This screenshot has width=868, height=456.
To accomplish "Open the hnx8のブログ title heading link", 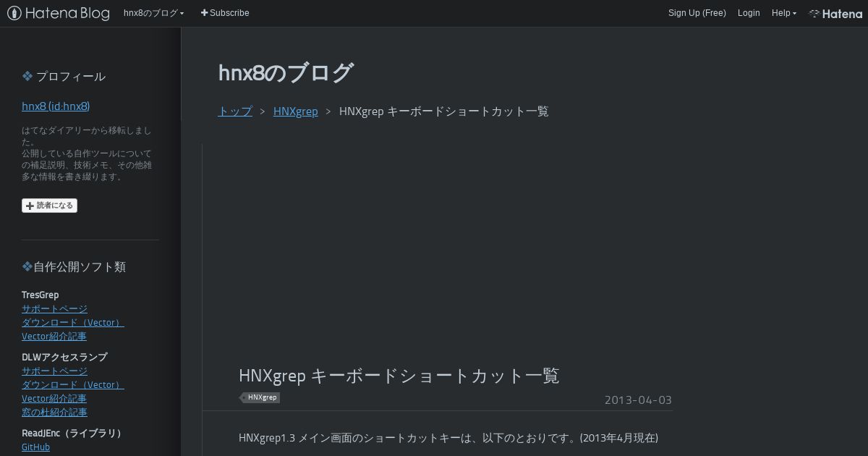I will tap(286, 72).
